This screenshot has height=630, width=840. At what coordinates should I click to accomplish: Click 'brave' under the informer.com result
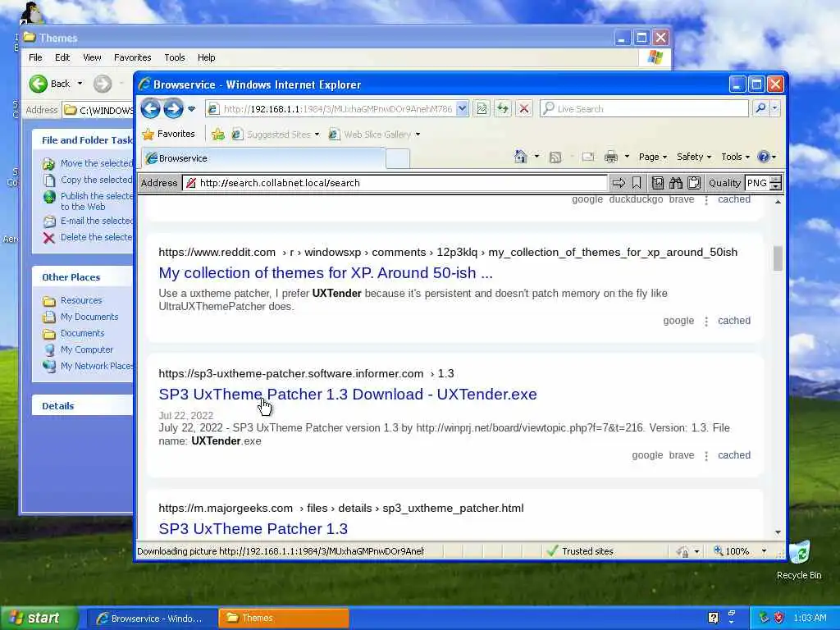[682, 454]
